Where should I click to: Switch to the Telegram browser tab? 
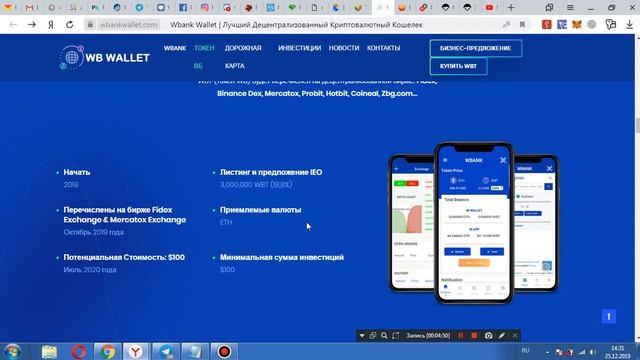click(x=139, y=7)
